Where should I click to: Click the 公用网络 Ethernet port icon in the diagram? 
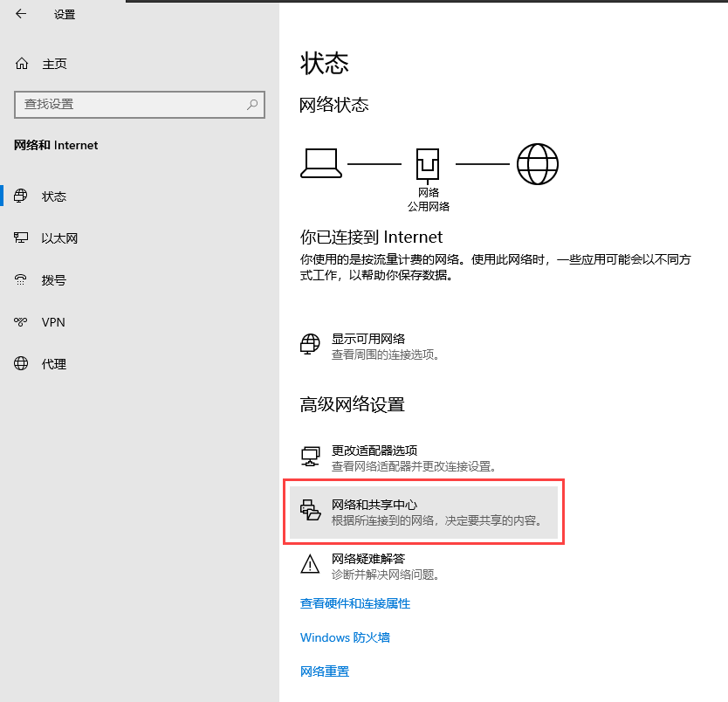pyautogui.click(x=428, y=163)
